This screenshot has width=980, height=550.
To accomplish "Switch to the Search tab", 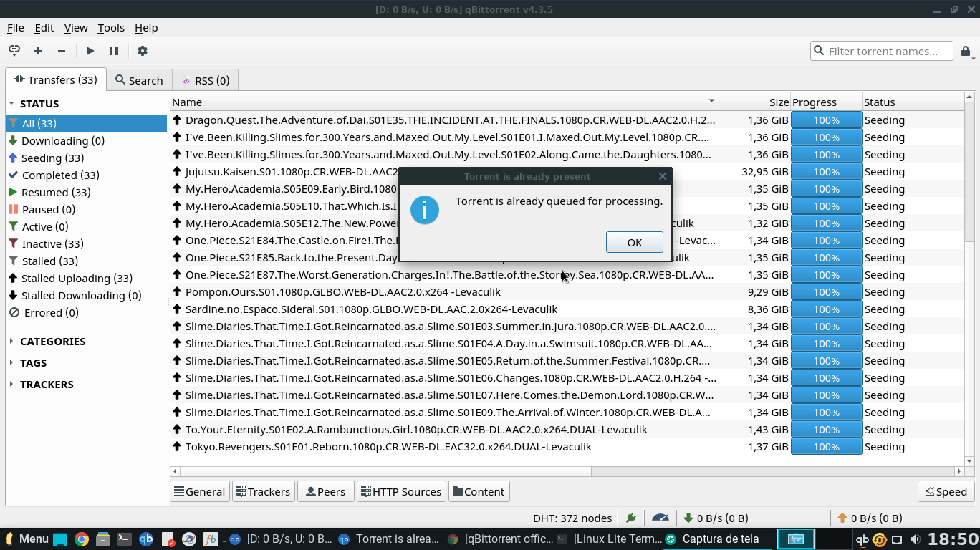I will coord(140,80).
